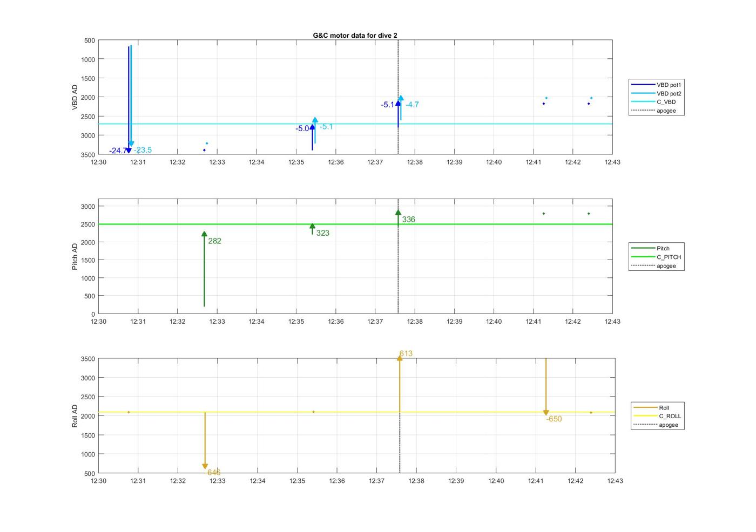Select the '-4.7' VBD data label
Image resolution: width=756 pixels, height=532 pixels.
(x=412, y=105)
